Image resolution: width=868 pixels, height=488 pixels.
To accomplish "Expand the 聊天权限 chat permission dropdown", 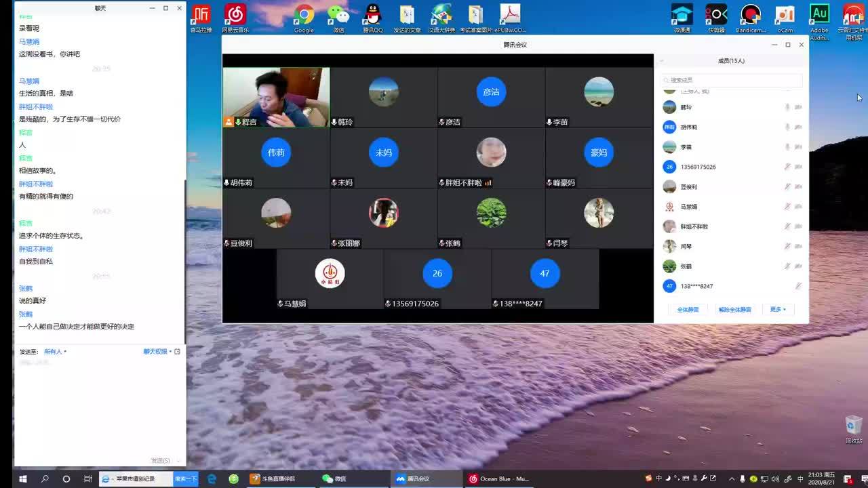I will pos(157,352).
